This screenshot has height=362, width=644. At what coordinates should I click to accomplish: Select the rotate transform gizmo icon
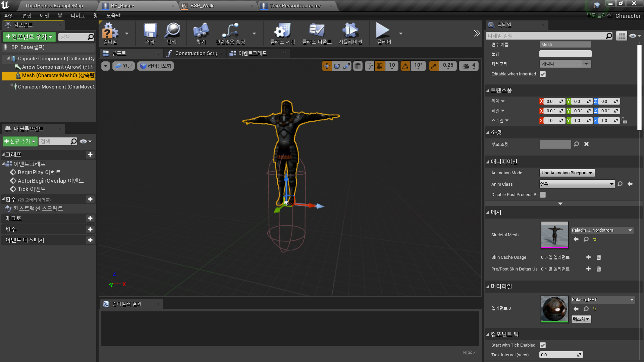point(337,66)
